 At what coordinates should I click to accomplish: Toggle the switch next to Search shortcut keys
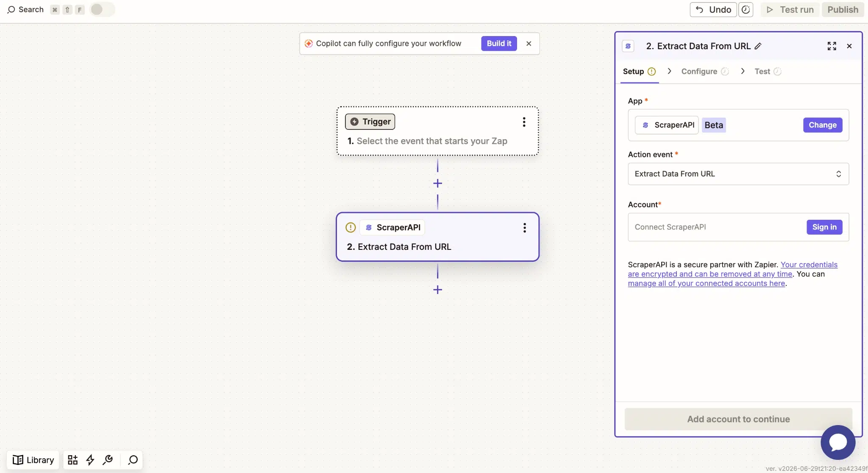[x=102, y=9]
